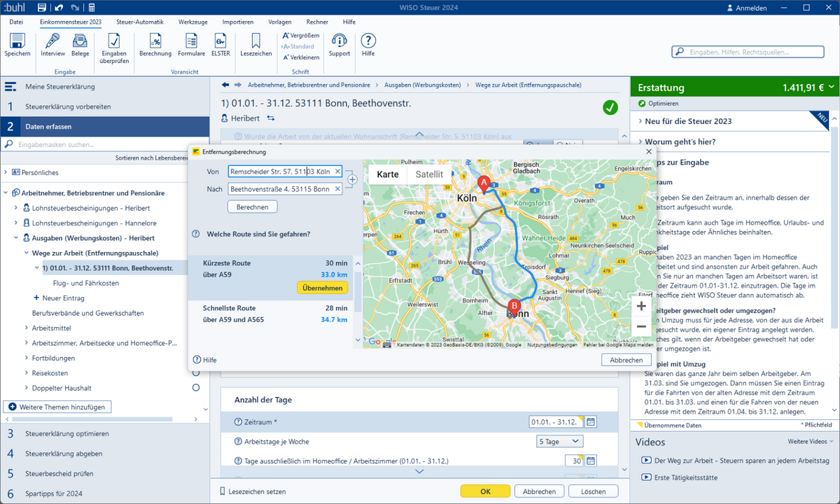Click Berechnen to calculate the route
The height and width of the screenshot is (504, 840).
[253, 207]
